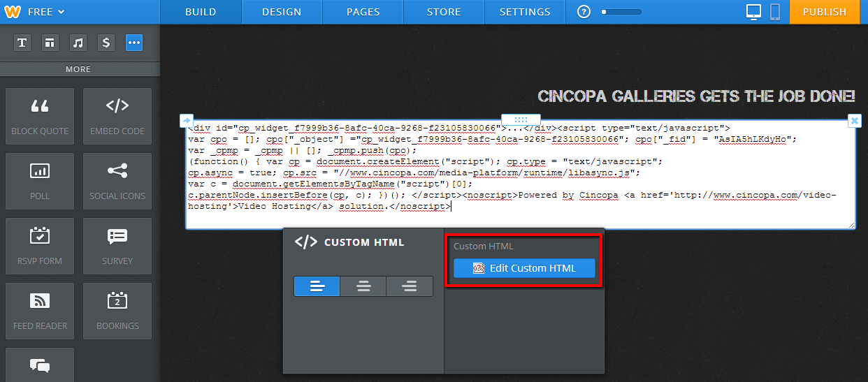Image resolution: width=868 pixels, height=382 pixels.
Task: Click the Bookings element tile
Action: point(117,311)
